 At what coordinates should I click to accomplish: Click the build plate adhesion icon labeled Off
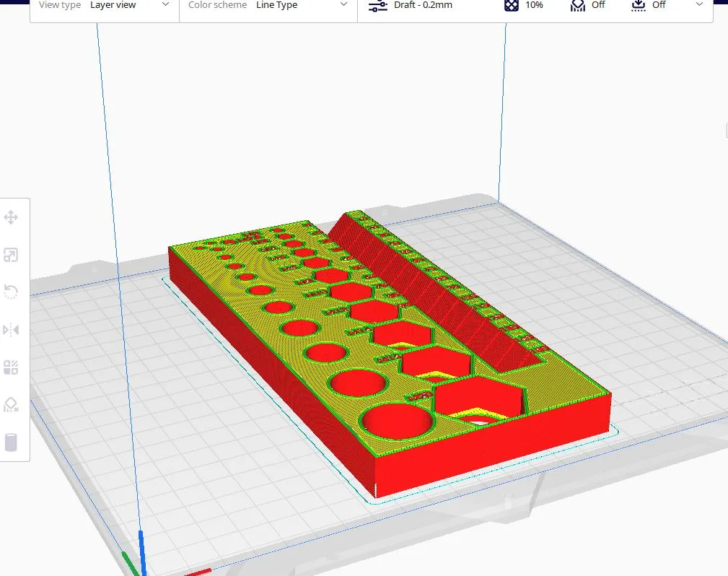(639, 5)
